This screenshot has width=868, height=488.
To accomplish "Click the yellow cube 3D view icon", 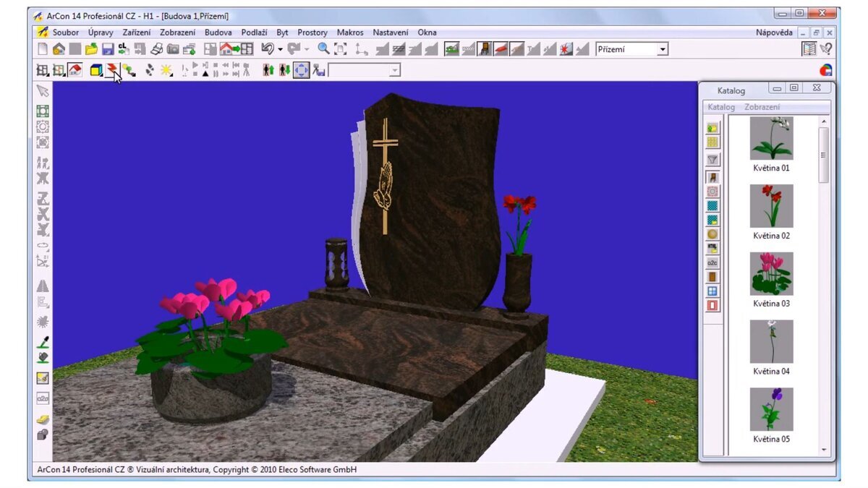I will 95,70.
